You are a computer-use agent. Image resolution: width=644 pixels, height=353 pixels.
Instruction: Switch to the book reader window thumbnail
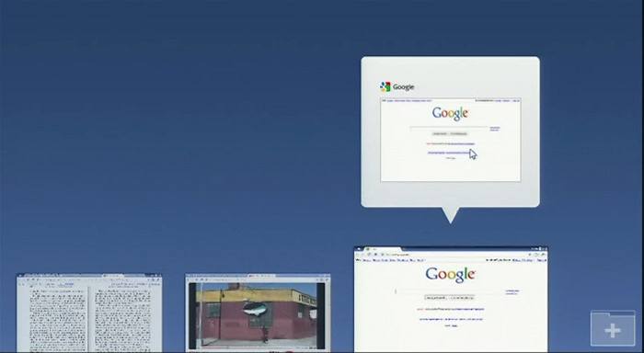(89, 313)
